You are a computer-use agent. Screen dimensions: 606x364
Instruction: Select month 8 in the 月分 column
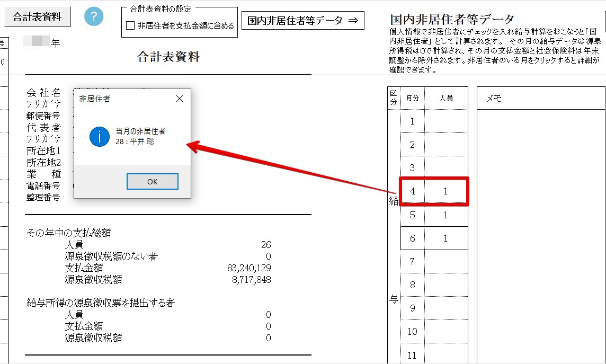[413, 285]
